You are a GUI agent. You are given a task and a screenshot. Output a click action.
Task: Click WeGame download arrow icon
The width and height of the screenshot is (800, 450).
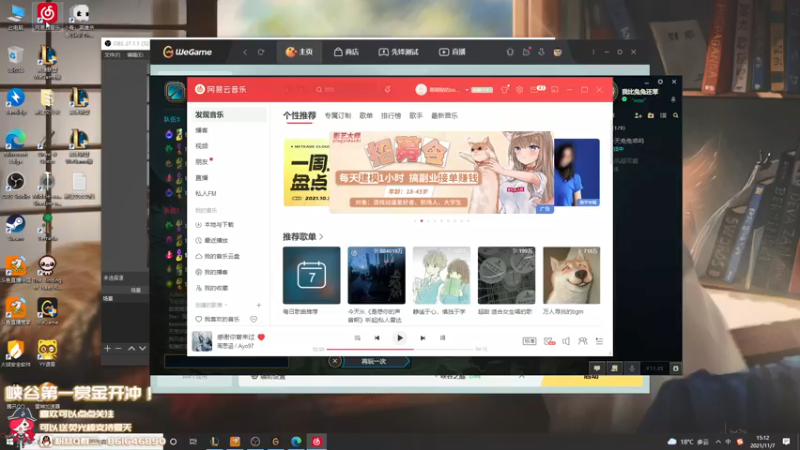point(541,52)
